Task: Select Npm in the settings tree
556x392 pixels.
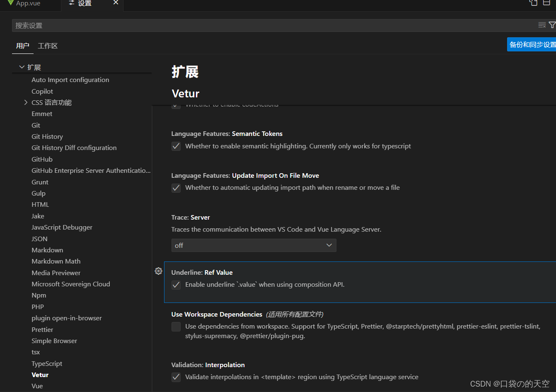Action: point(39,295)
